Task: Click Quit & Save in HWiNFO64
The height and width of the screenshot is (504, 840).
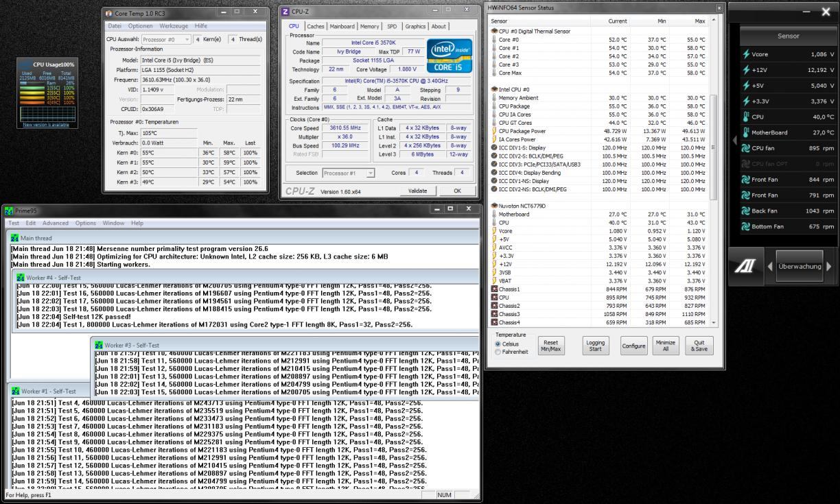Action: 699,345
